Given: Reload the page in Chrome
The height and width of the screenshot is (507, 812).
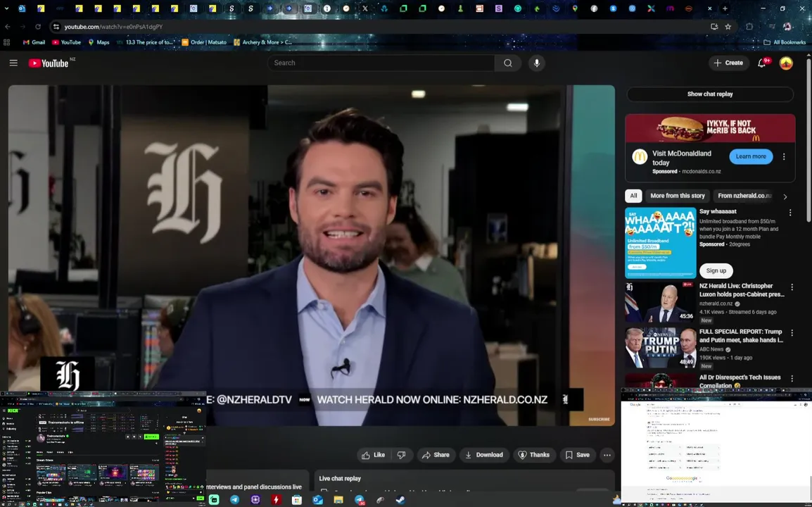Looking at the screenshot, I should click(38, 27).
